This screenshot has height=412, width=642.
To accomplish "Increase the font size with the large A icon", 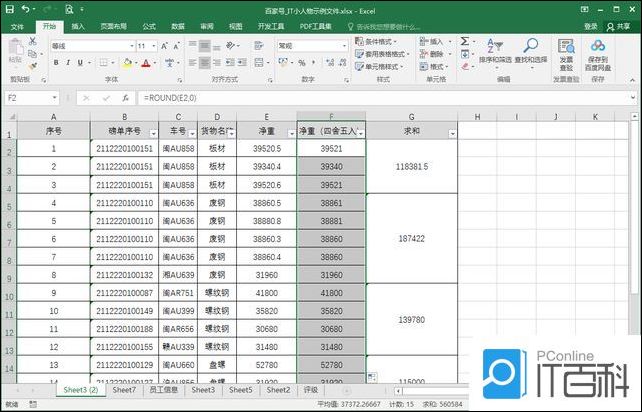I will tap(164, 46).
